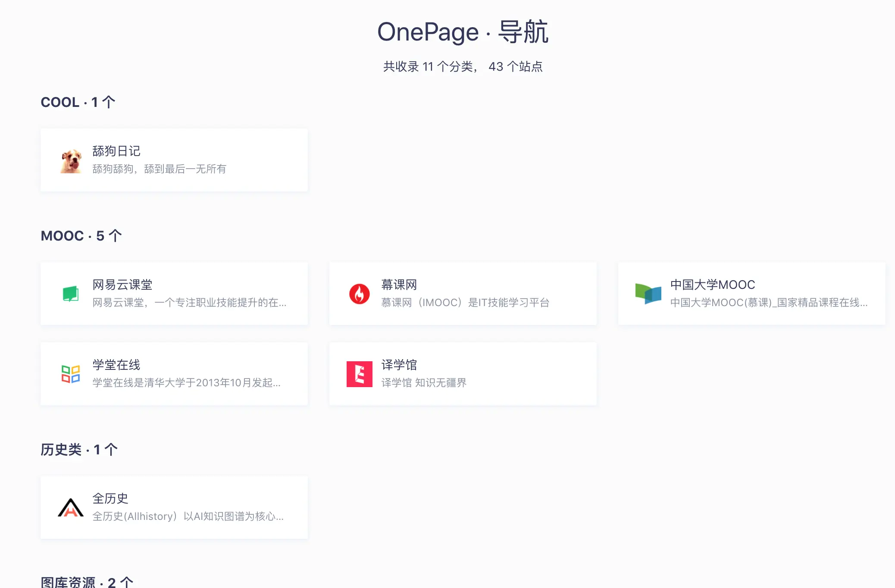Click the 中国大学MOOC book logo icon
This screenshot has height=588, width=895.
tap(648, 294)
